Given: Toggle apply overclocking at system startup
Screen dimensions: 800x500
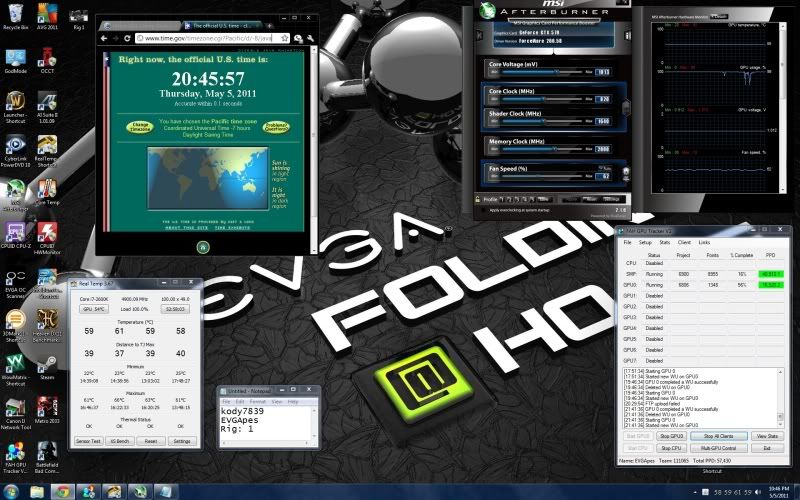Looking at the screenshot, I should (481, 212).
